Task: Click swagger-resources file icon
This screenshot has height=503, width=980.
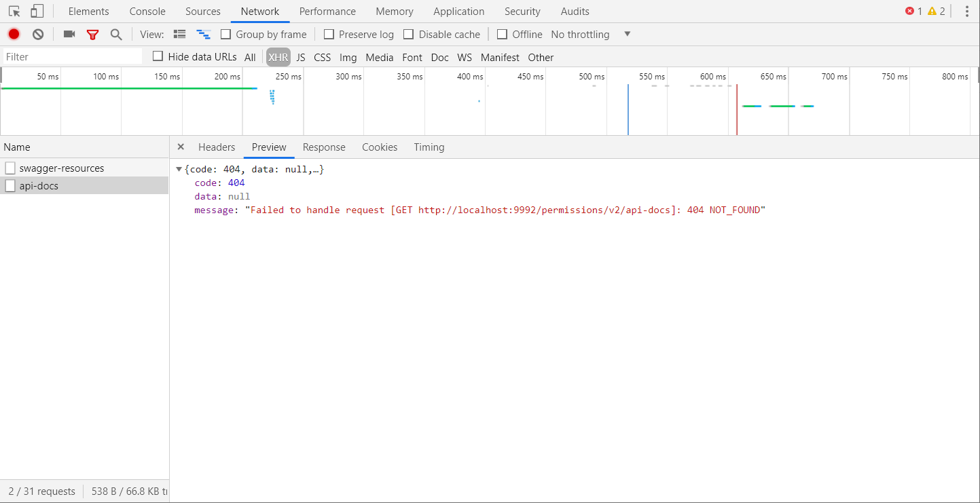Action: [10, 168]
